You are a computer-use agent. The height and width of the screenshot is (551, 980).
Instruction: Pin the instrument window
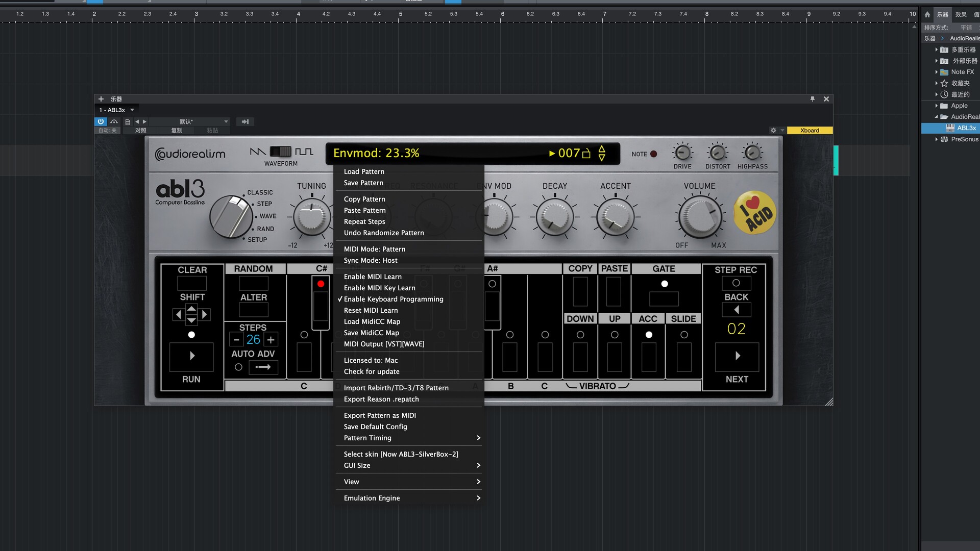point(812,99)
